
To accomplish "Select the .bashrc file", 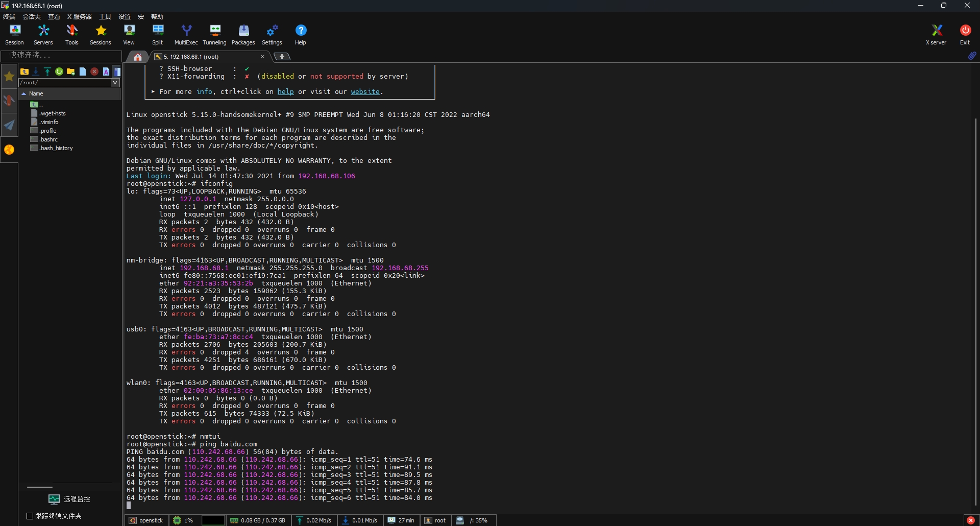I will click(x=44, y=139).
